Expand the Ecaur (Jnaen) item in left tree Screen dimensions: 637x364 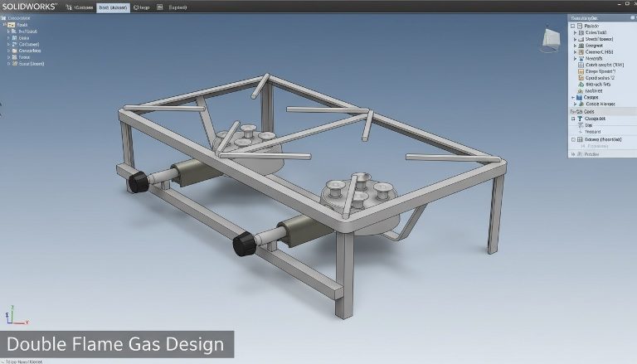tap(9, 64)
